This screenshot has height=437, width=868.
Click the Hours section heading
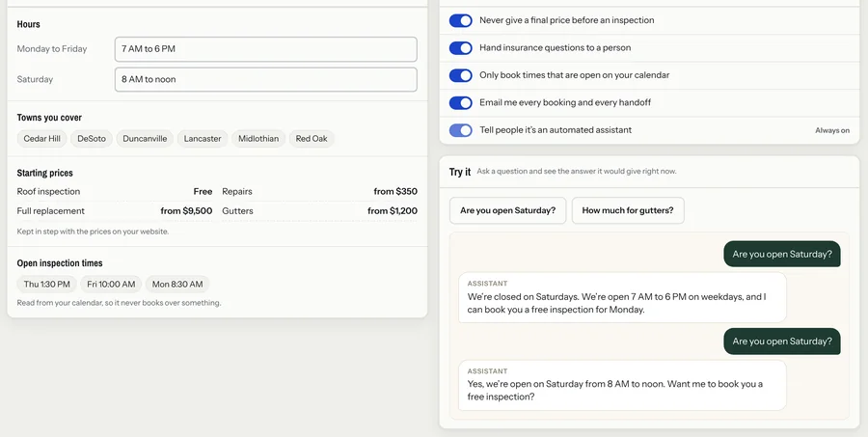[28, 24]
